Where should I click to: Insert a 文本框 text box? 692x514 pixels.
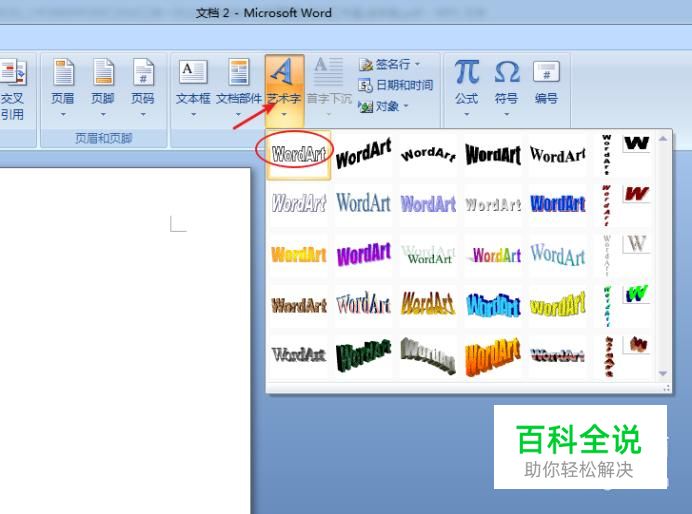click(x=193, y=87)
